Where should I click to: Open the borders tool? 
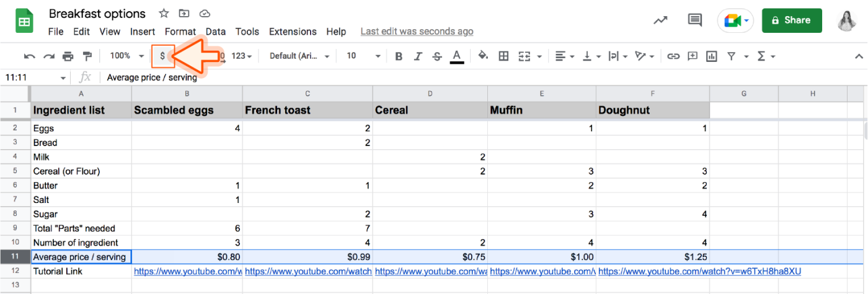pyautogui.click(x=504, y=56)
